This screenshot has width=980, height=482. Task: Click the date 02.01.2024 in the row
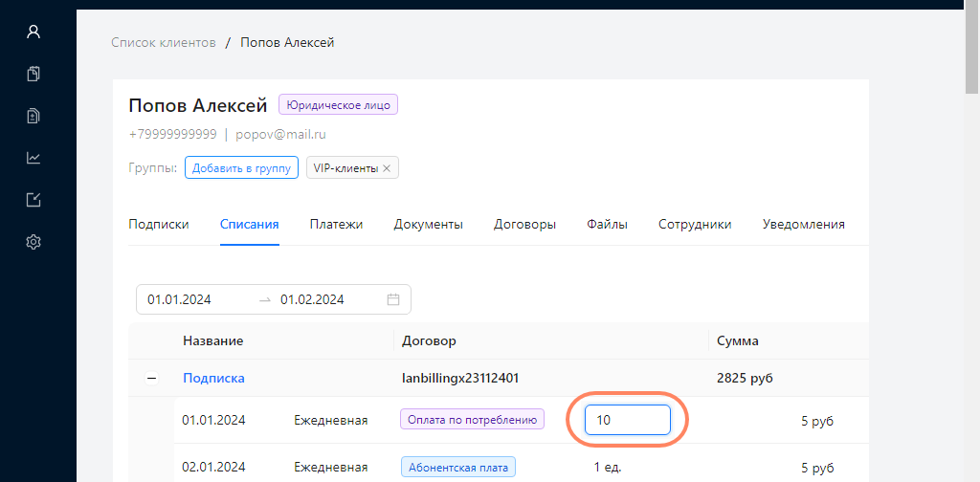tap(213, 467)
